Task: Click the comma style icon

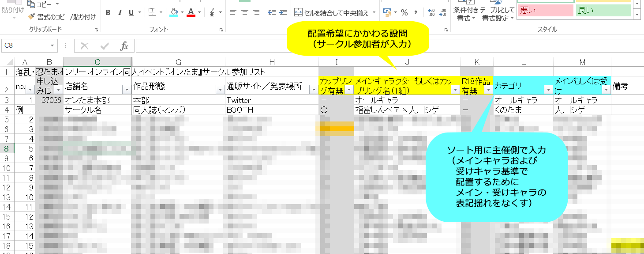Action: (x=416, y=12)
